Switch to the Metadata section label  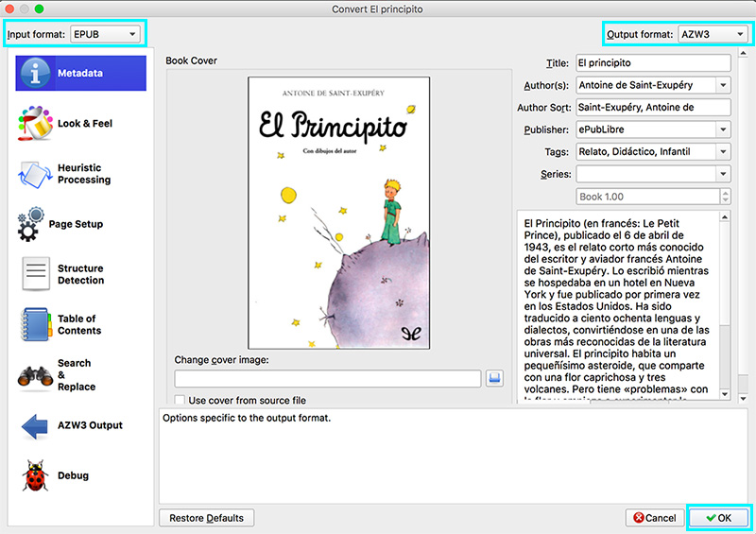[80, 74]
